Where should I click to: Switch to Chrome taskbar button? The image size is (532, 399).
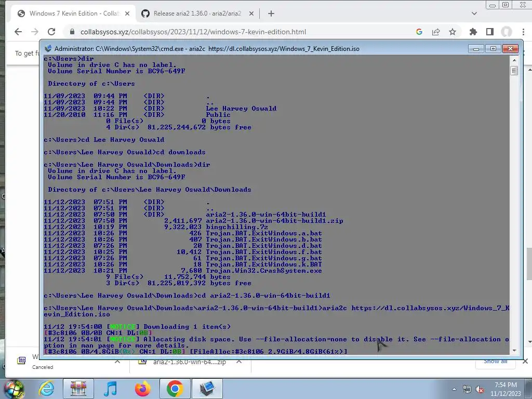coord(175,389)
